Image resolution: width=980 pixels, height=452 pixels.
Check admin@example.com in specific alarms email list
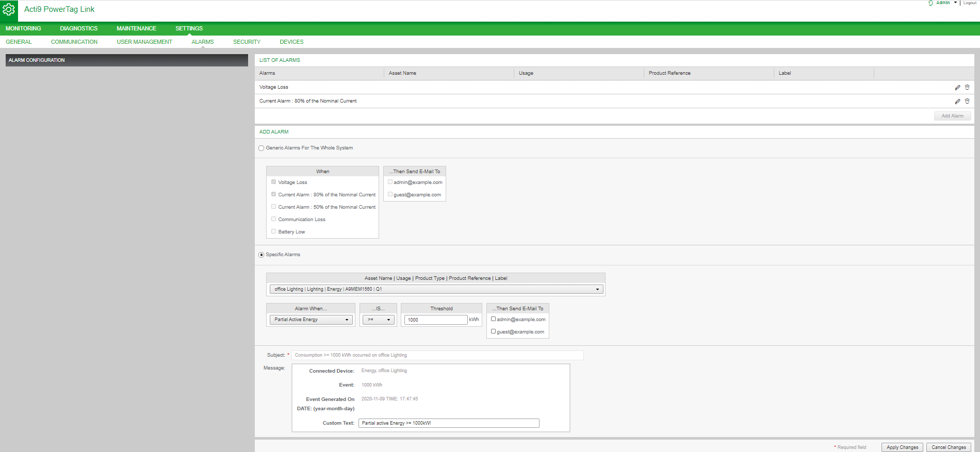[493, 319]
